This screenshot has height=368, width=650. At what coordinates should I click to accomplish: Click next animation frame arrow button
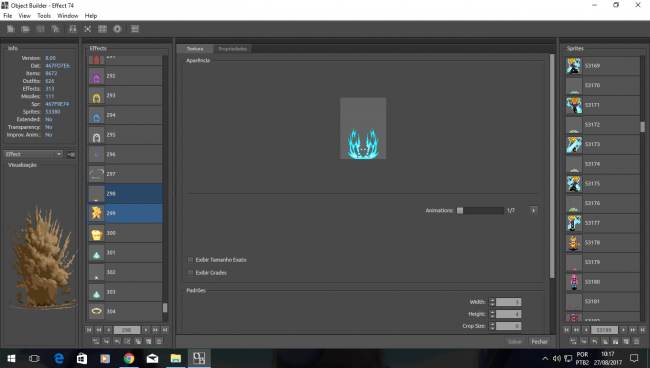click(534, 211)
